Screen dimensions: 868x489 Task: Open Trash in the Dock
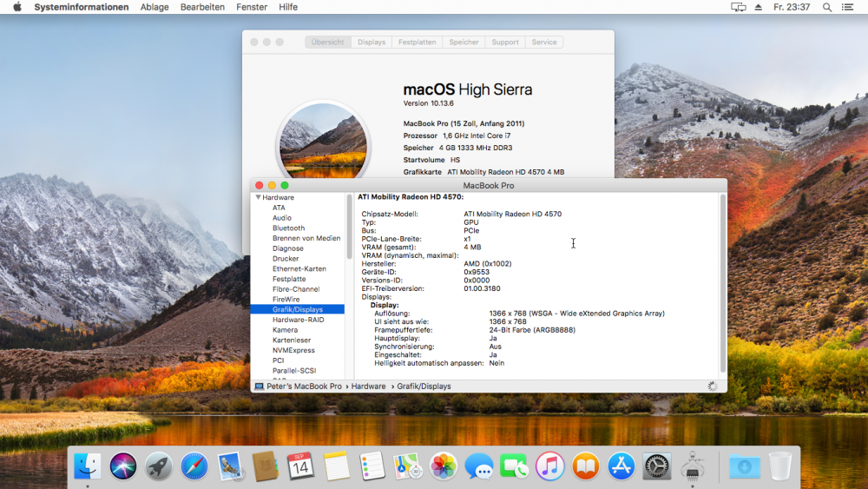click(x=780, y=466)
